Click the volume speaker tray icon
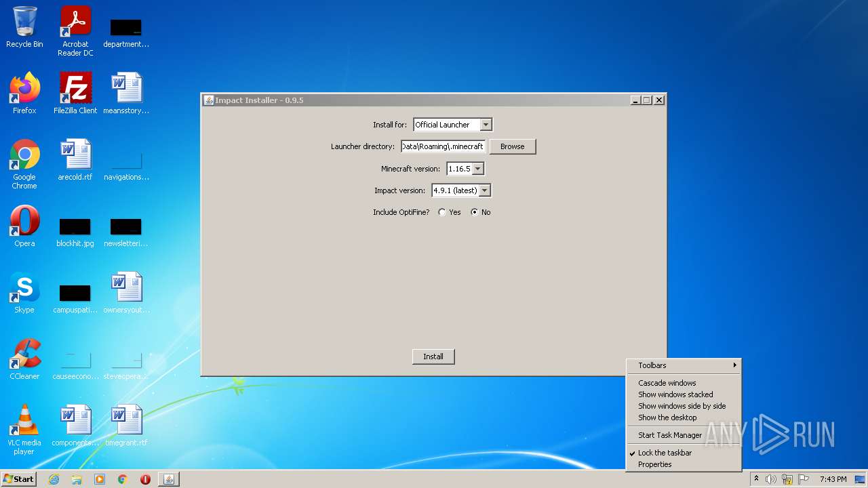 771,479
